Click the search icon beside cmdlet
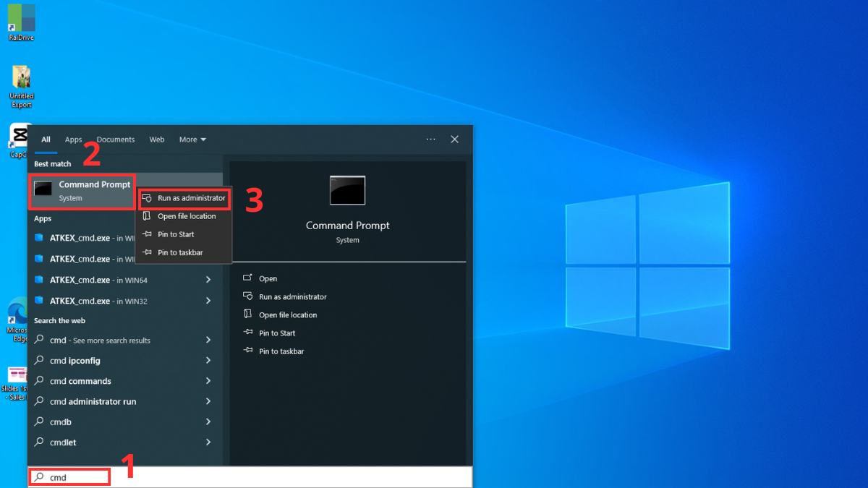 pos(39,442)
